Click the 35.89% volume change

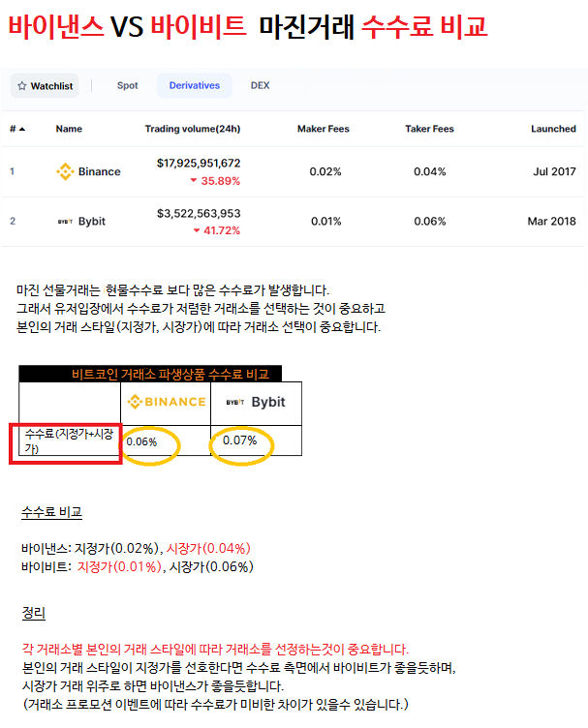215,181
